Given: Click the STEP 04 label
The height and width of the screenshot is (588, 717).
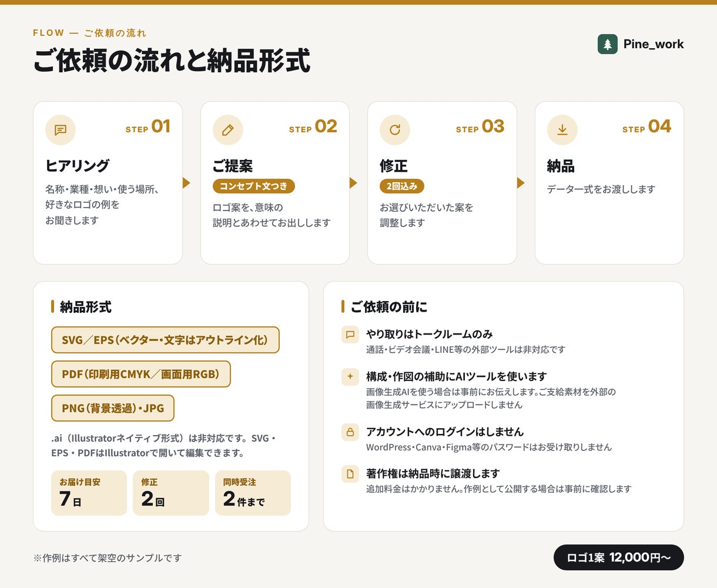Looking at the screenshot, I should click(647, 127).
